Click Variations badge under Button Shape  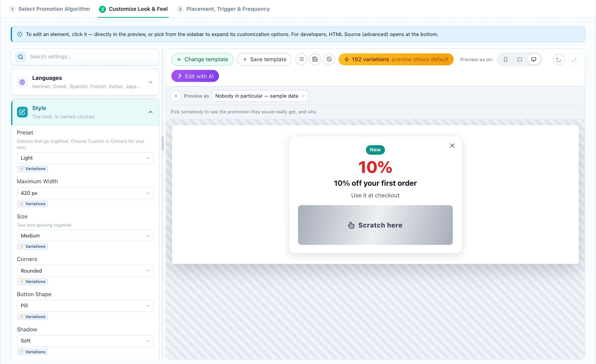pyautogui.click(x=32, y=317)
